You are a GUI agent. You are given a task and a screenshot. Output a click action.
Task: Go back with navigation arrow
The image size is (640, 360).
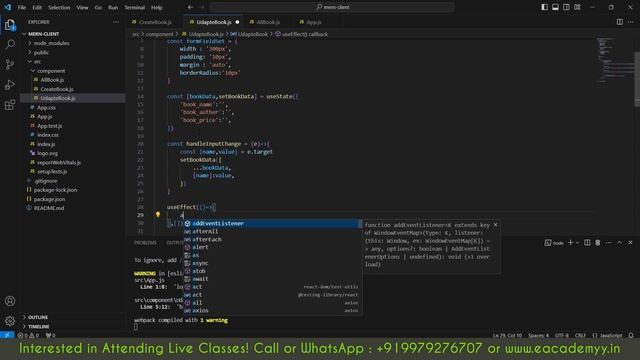pos(191,7)
